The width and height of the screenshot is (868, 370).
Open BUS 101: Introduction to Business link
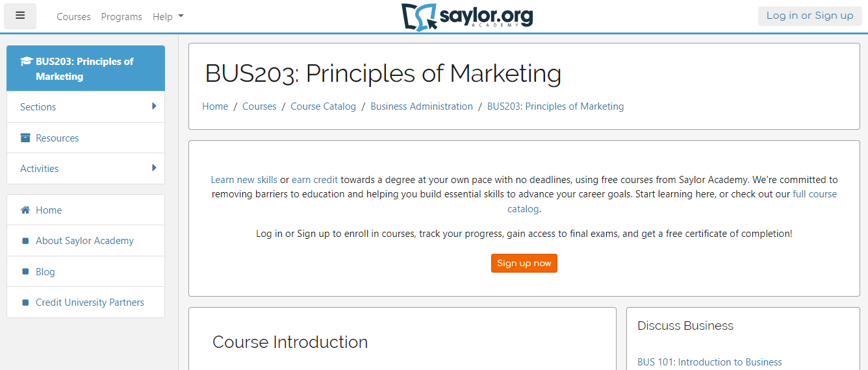(x=709, y=362)
